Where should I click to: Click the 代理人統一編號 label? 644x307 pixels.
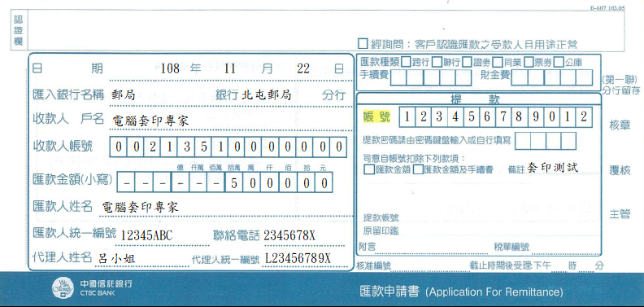[225, 260]
